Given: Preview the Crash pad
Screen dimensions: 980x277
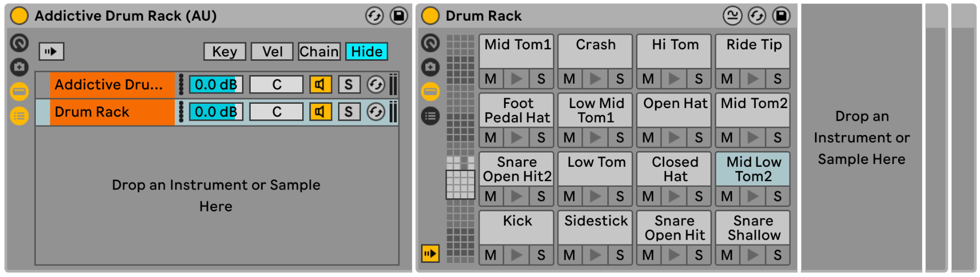Looking at the screenshot, I should tap(595, 79).
